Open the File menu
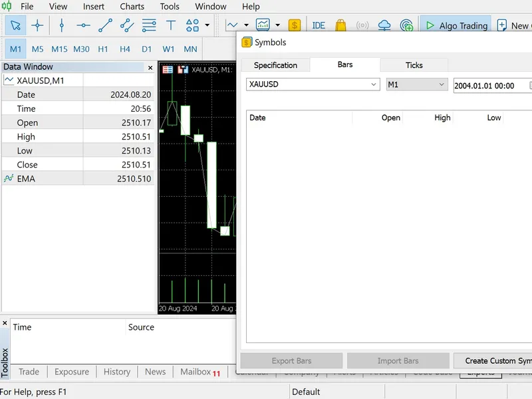 pyautogui.click(x=27, y=7)
